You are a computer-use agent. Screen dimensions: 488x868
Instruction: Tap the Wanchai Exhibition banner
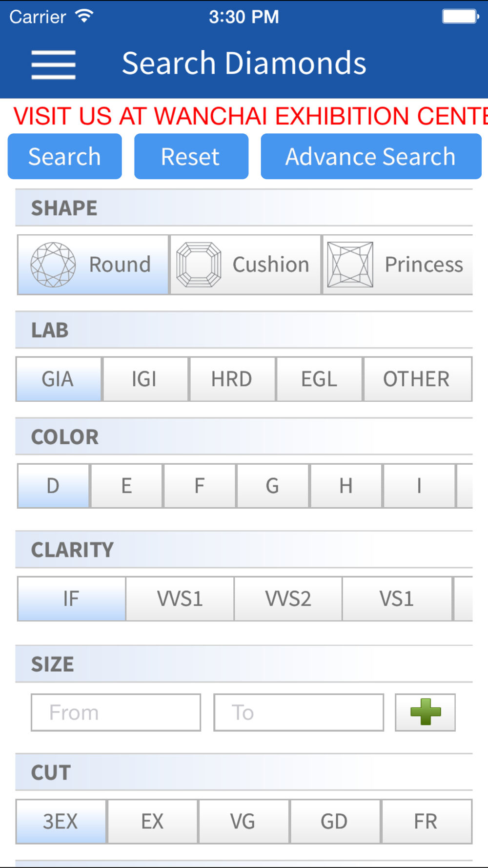click(x=250, y=116)
